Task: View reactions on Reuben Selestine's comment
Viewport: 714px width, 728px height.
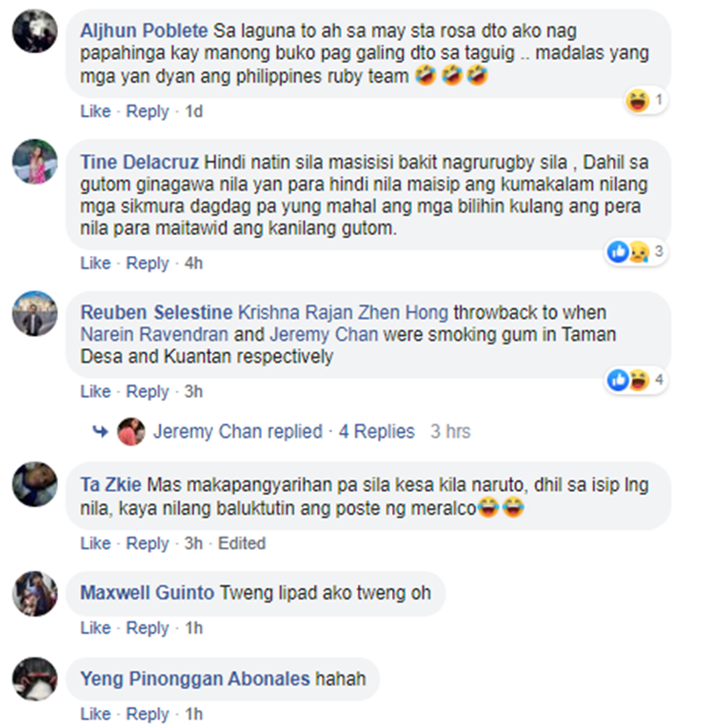Action: click(636, 381)
